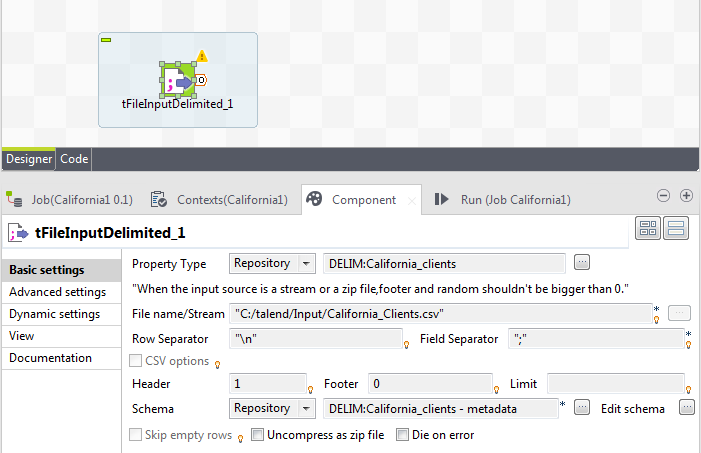Click the lightbulb next to Header field
701x453 pixels.
pyautogui.click(x=310, y=390)
